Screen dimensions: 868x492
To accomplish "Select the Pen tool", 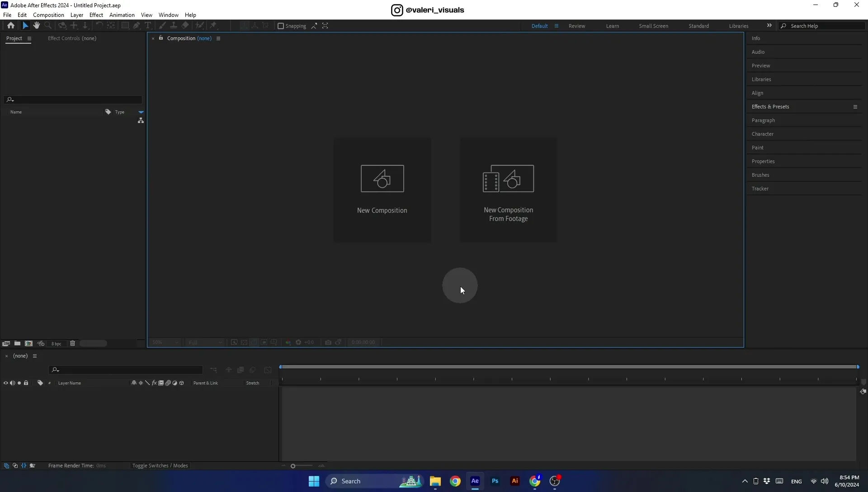I will click(136, 26).
